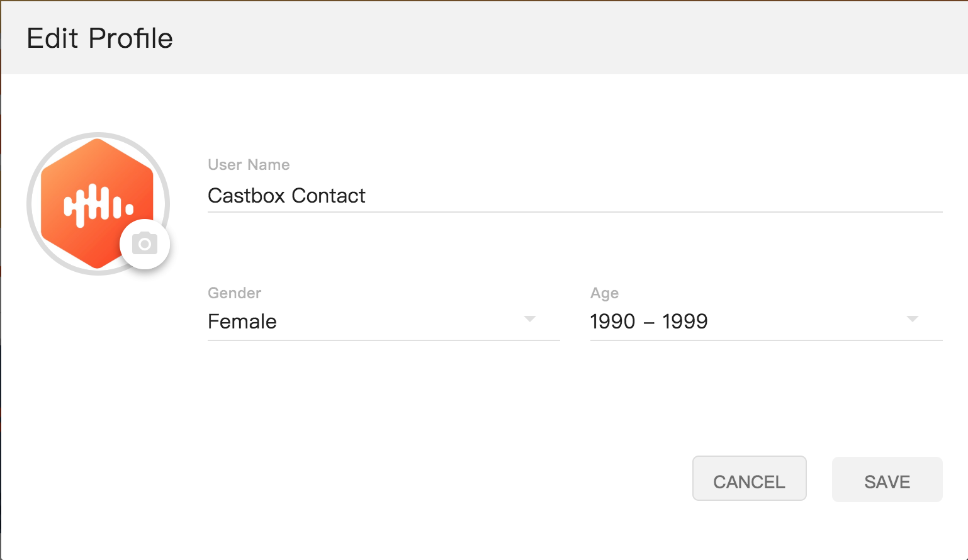Select the 'Female' gender value

click(x=242, y=322)
